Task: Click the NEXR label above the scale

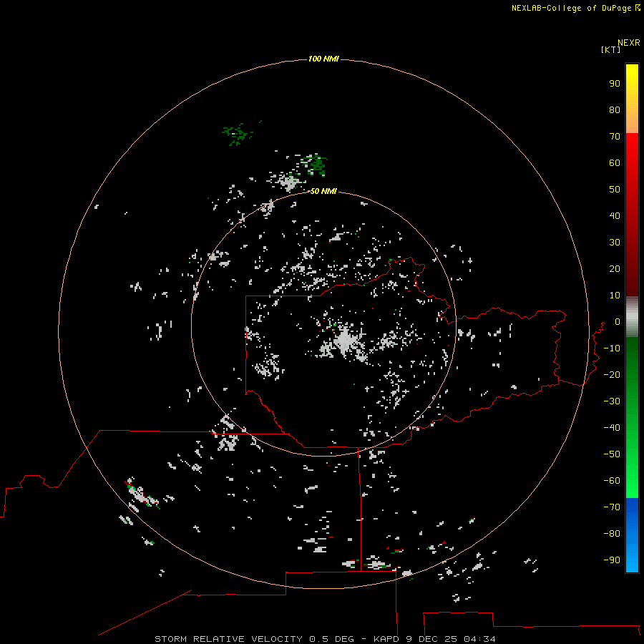Action: 628,43
